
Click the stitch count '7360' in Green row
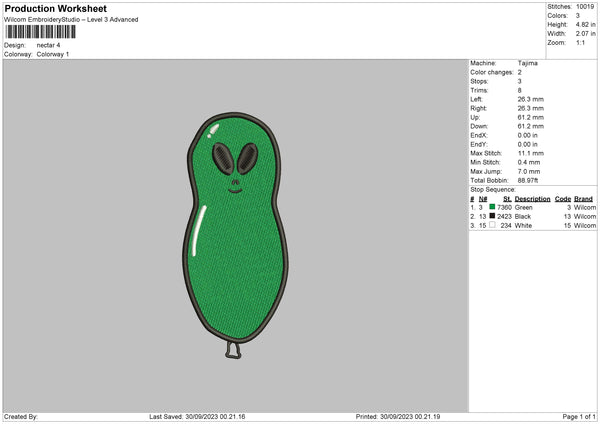click(x=504, y=207)
